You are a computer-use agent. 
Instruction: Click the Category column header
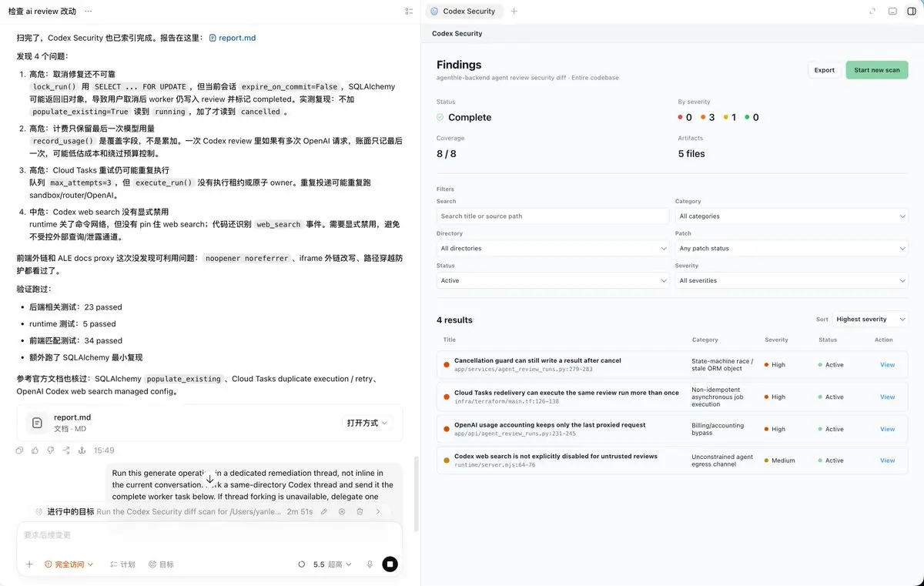coord(705,340)
